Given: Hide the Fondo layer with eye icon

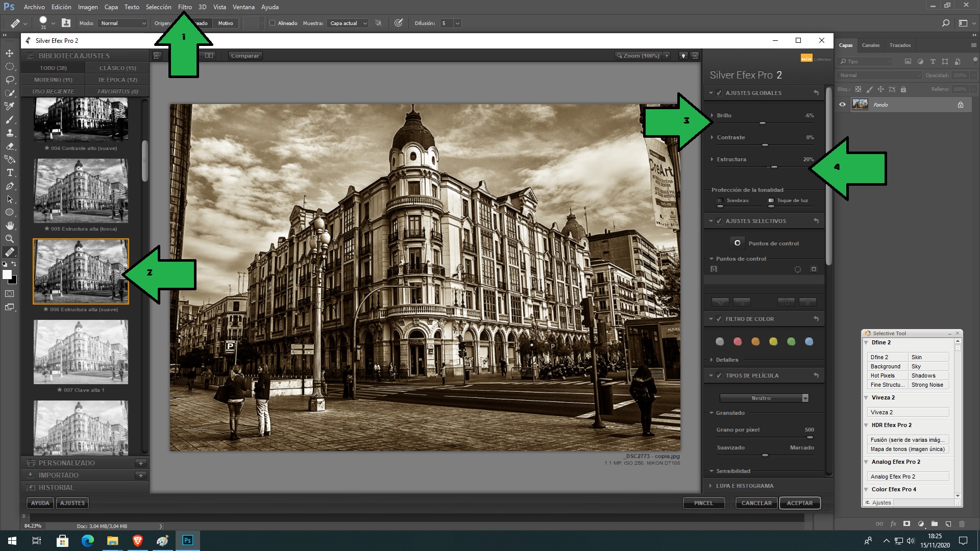Looking at the screenshot, I should point(842,105).
